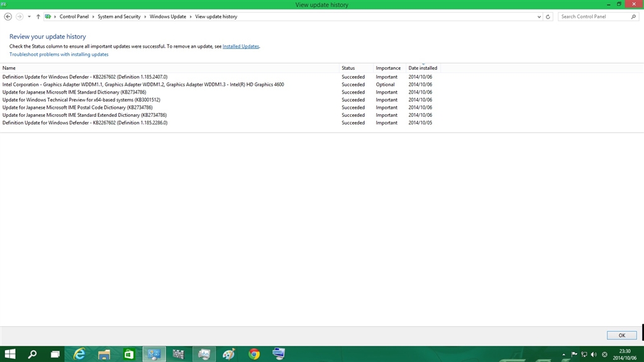Click the Show desktop strip
Screen dimensions: 644x362
642,354
